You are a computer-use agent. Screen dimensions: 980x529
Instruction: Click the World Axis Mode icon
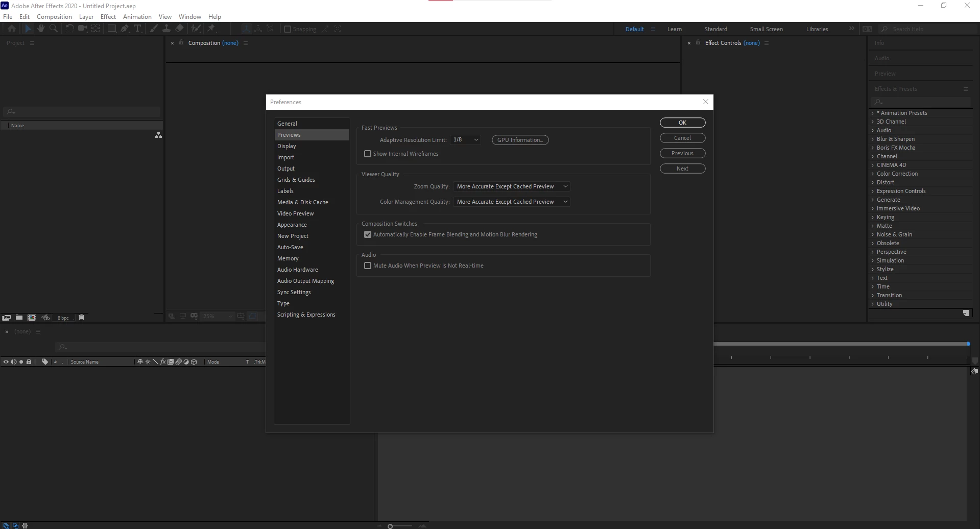(x=258, y=29)
